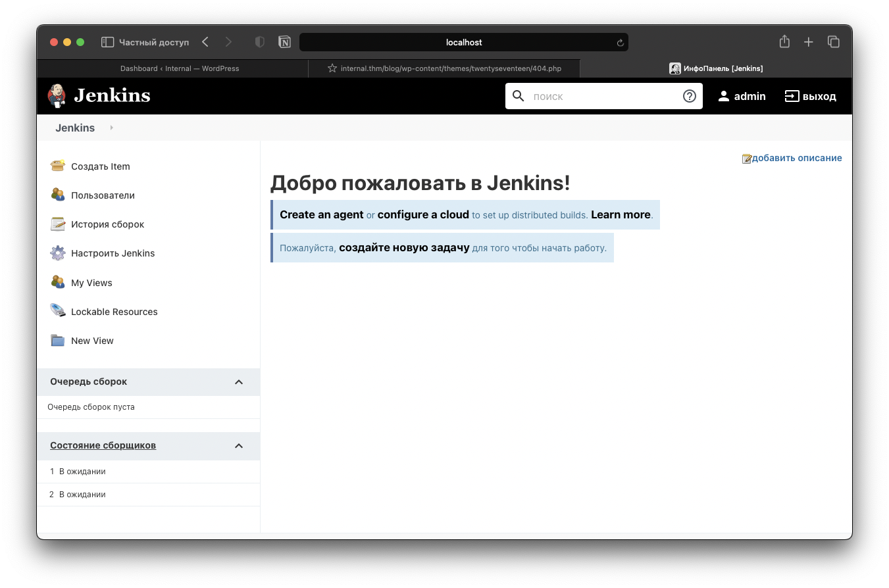Collapse the Очередь сборок panel

(239, 382)
